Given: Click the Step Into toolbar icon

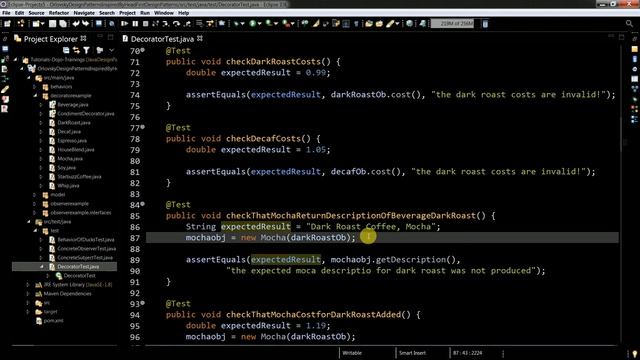Looking at the screenshot, I should 166,24.
